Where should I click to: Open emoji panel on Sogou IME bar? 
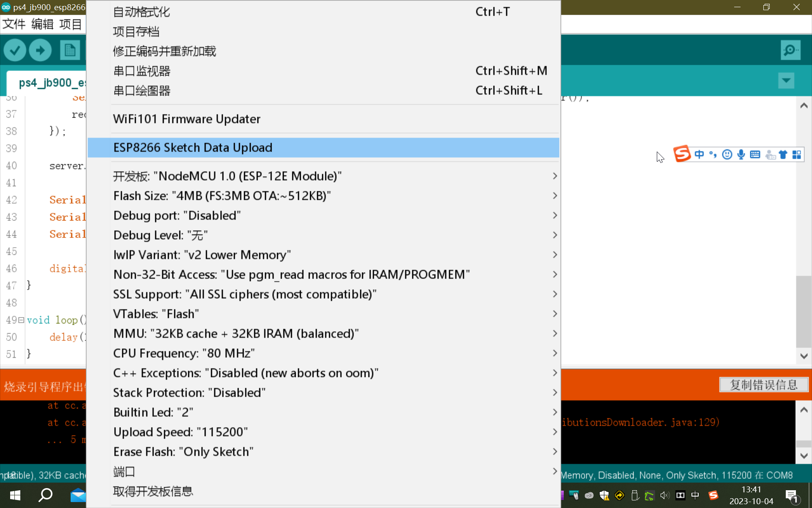point(727,155)
